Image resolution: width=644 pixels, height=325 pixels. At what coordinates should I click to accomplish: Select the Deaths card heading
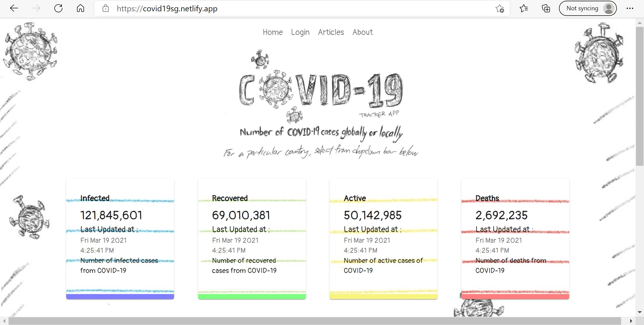tap(487, 198)
